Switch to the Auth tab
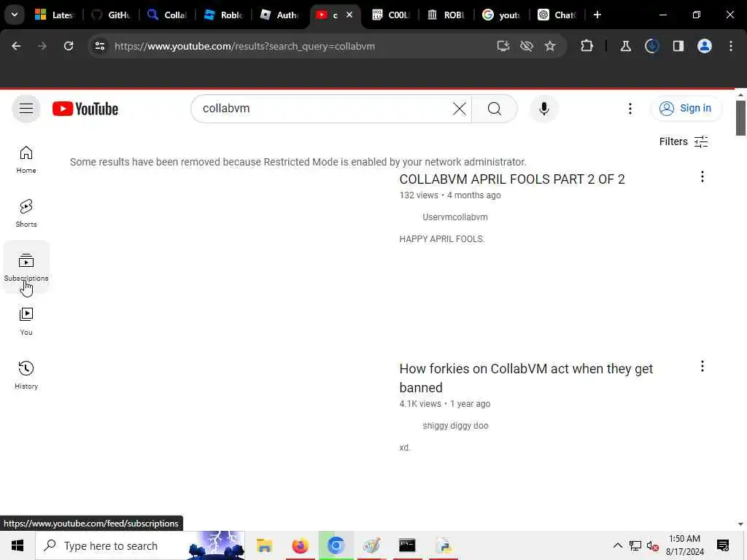Screen dimensions: 747x560 tap(279, 15)
